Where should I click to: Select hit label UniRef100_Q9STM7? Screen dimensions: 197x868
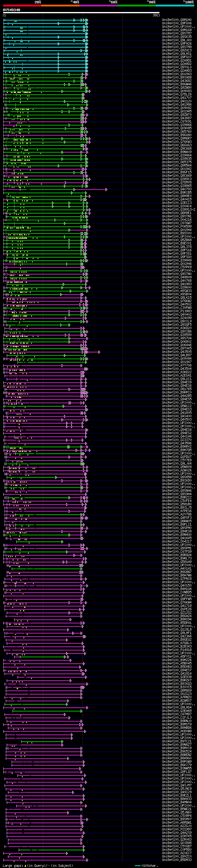177,33
